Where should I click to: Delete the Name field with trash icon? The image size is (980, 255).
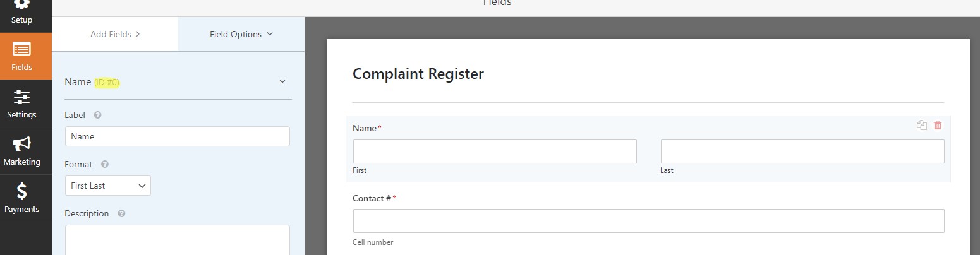click(938, 125)
